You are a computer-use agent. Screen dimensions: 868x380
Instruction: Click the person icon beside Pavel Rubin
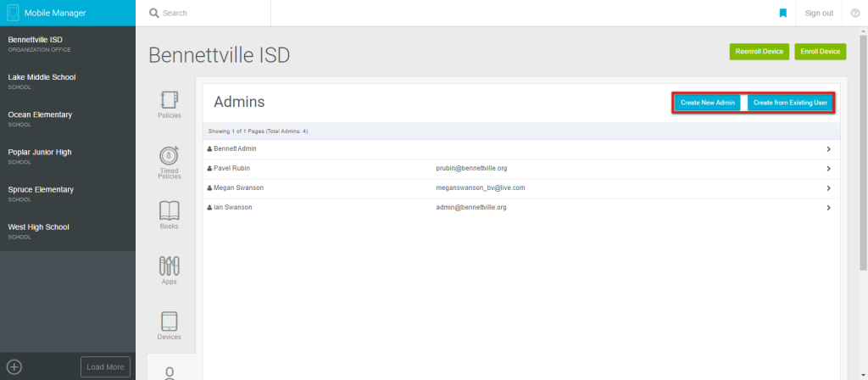click(x=210, y=169)
